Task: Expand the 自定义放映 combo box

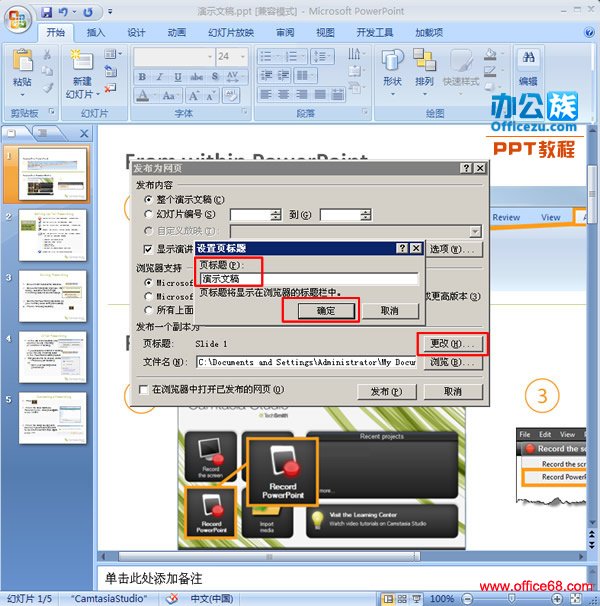Action: click(x=475, y=232)
